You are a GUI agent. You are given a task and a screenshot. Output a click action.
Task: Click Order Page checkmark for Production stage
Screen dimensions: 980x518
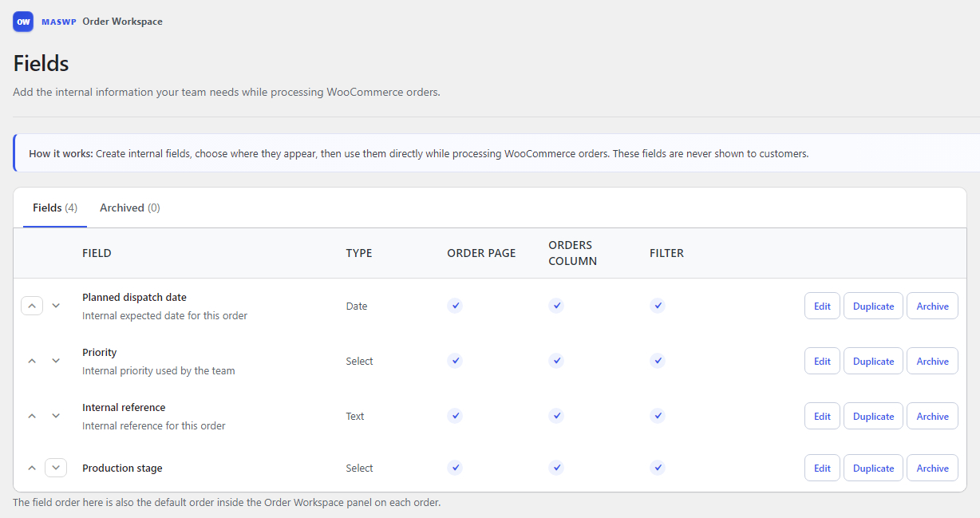click(455, 468)
